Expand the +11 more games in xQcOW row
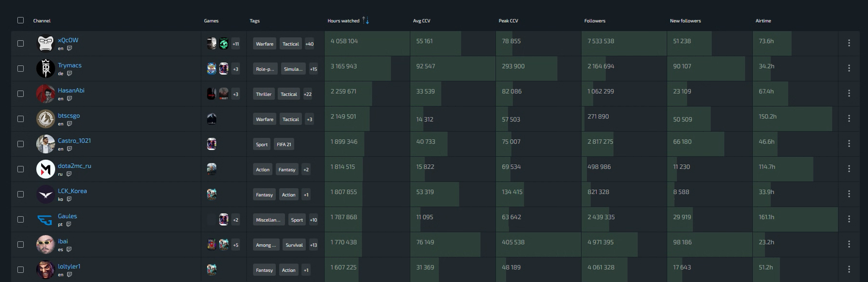The image size is (868, 282). click(x=235, y=43)
